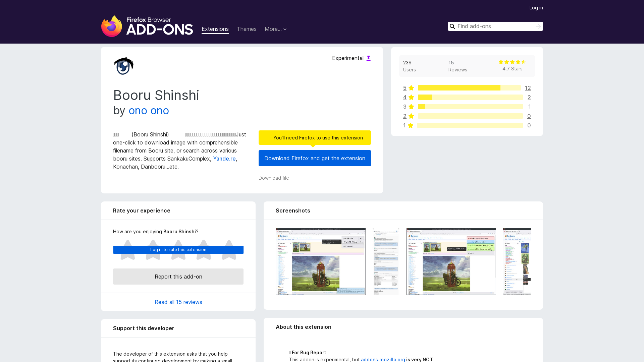The image size is (644, 362).
Task: Submit search with arrow icon
Action: tap(538, 26)
